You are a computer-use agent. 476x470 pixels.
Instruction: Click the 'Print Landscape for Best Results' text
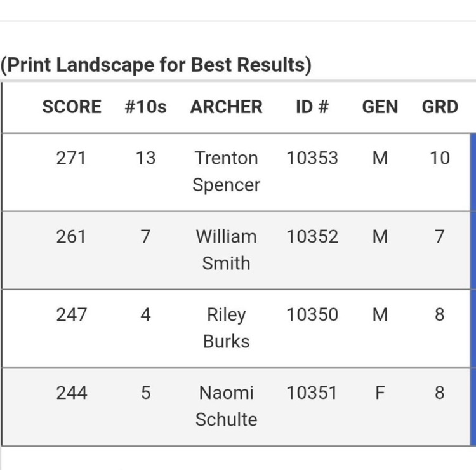click(x=156, y=65)
